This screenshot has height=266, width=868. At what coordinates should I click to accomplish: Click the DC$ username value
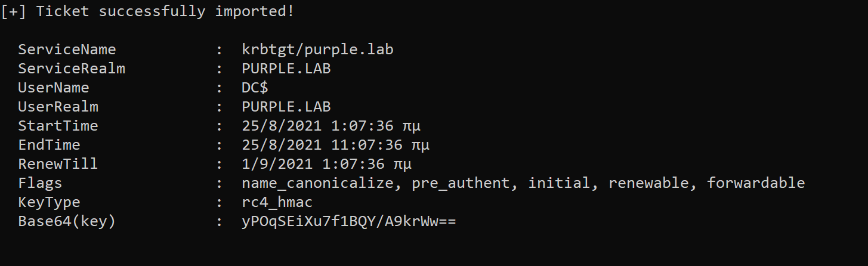255,88
